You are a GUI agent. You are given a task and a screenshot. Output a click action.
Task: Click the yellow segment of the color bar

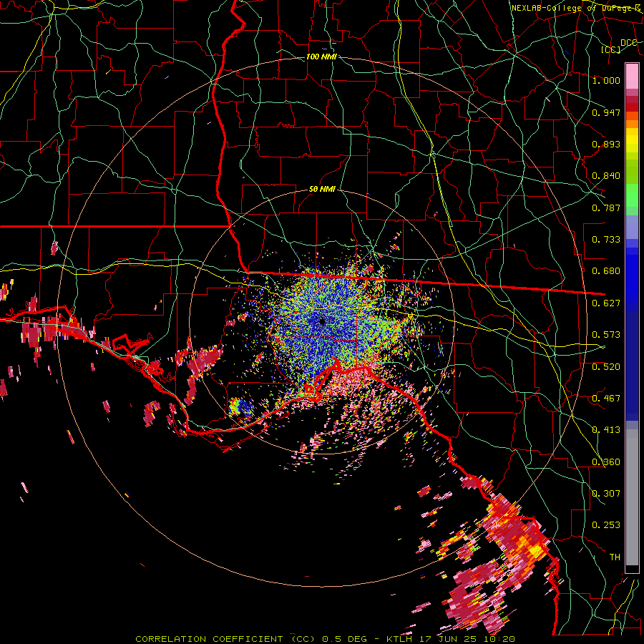tap(632, 141)
